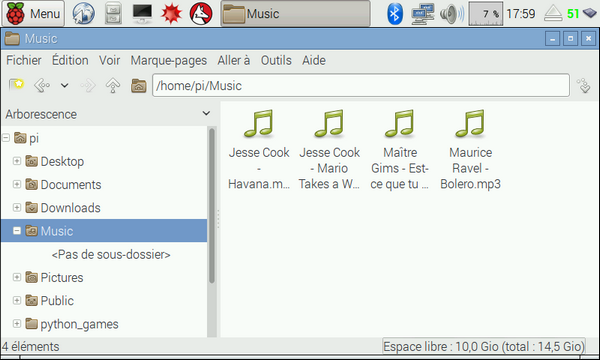Expand the Pictures folder node
600x360 pixels.
[17, 277]
